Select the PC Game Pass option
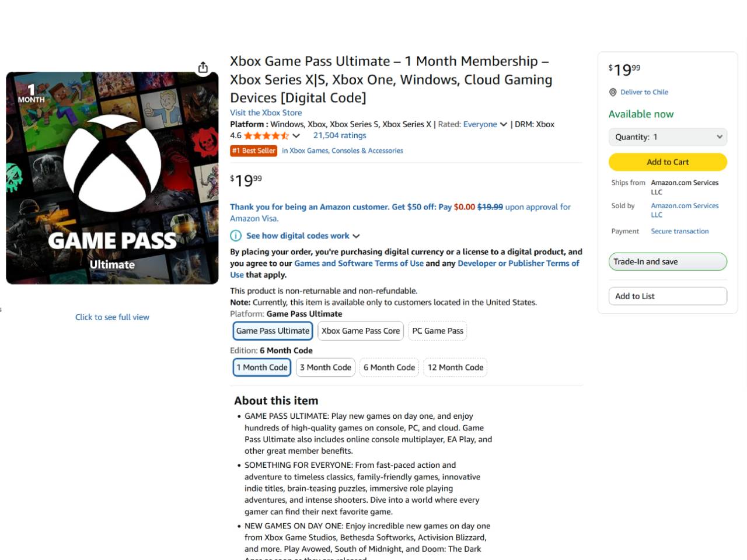 [438, 331]
